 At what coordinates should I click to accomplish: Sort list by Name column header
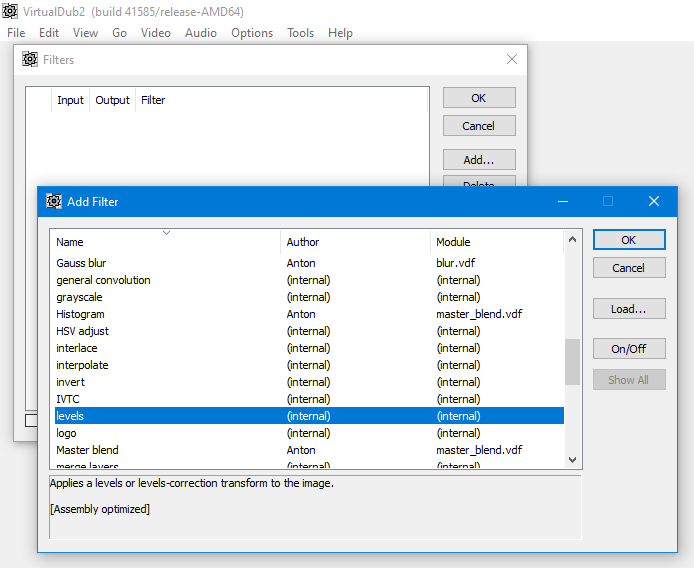pyautogui.click(x=165, y=242)
